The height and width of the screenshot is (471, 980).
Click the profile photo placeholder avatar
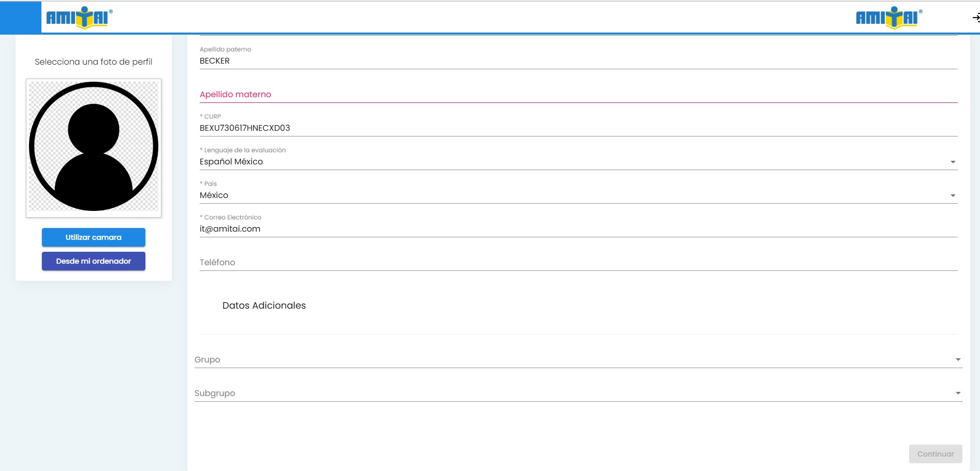coord(94,147)
